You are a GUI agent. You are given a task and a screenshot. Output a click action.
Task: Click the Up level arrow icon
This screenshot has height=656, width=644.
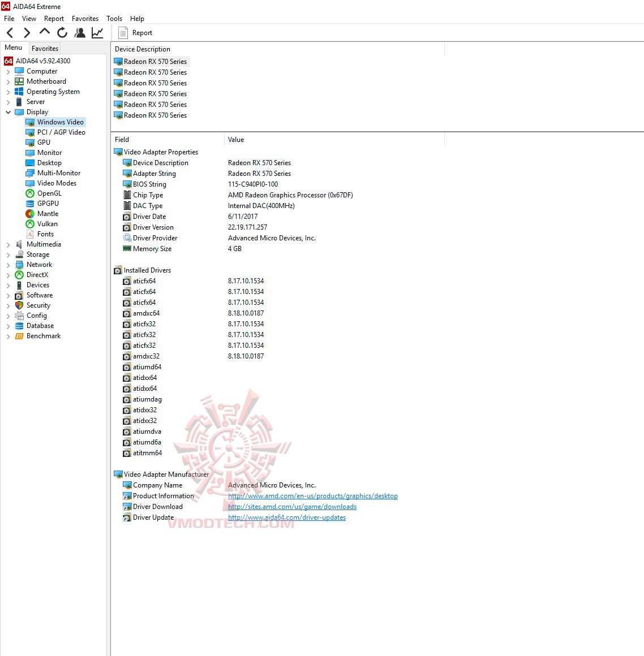coord(44,32)
